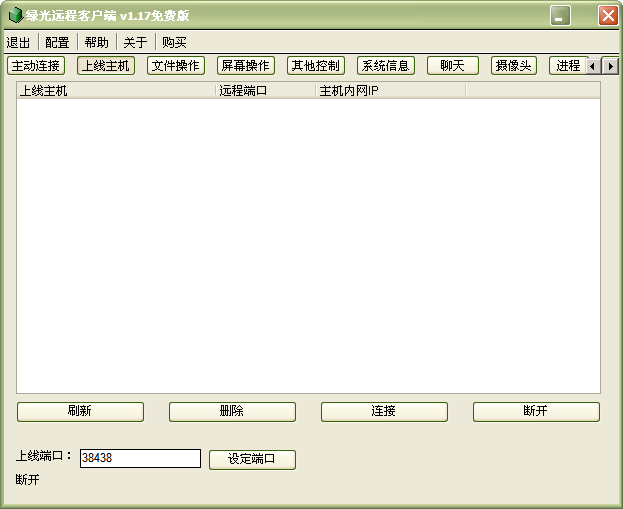Select the 文件操作 tab
The height and width of the screenshot is (509, 623).
pos(176,66)
